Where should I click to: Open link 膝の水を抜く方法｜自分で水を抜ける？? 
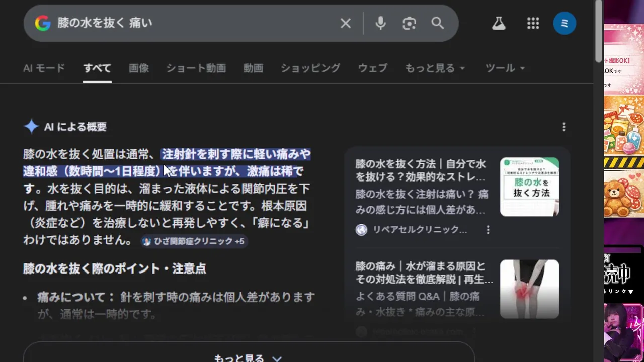[x=422, y=171]
